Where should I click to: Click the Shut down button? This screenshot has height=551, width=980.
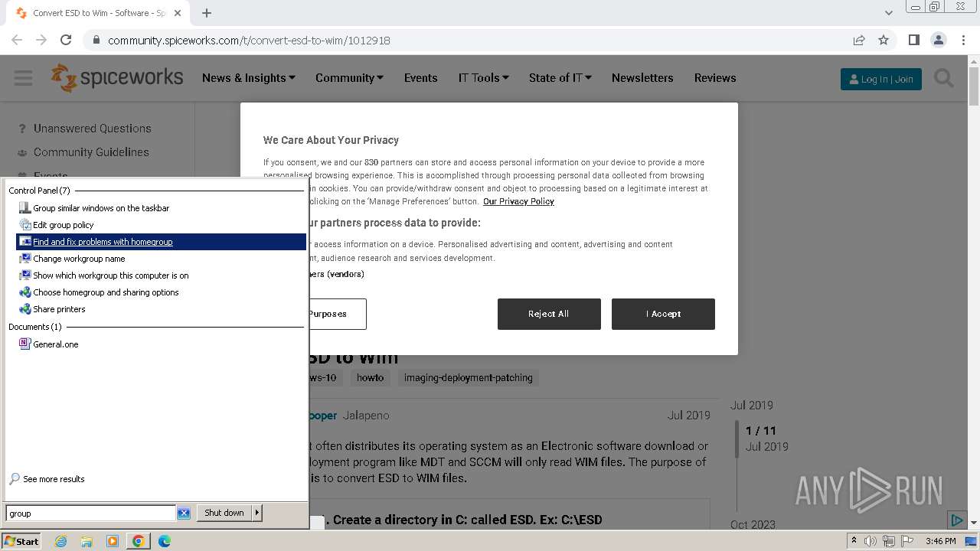pyautogui.click(x=224, y=513)
